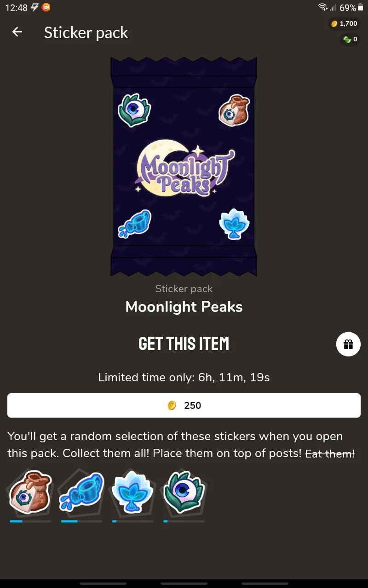Select the eyeball flower sticker in bottom row
Screen dimensions: 368x588
pos(184,491)
